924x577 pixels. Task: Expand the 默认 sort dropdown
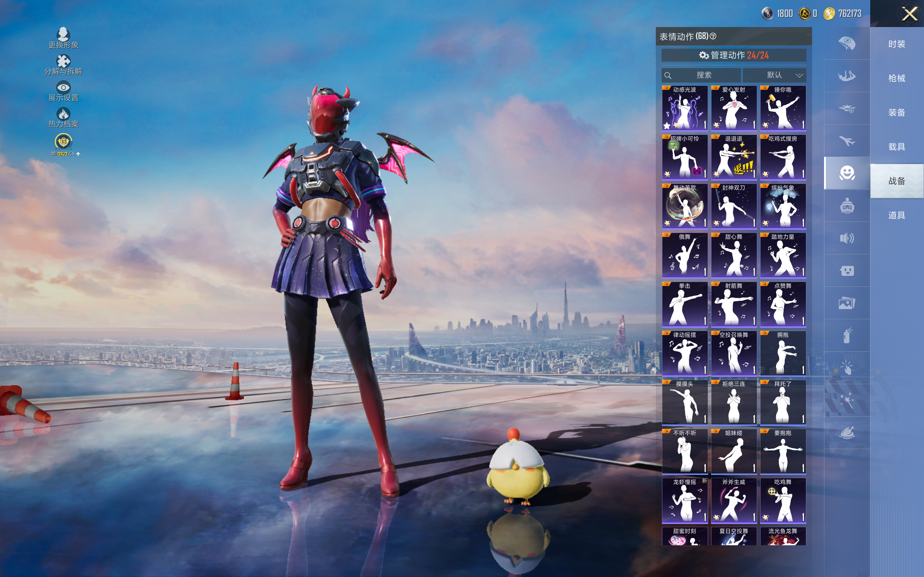pyautogui.click(x=774, y=75)
